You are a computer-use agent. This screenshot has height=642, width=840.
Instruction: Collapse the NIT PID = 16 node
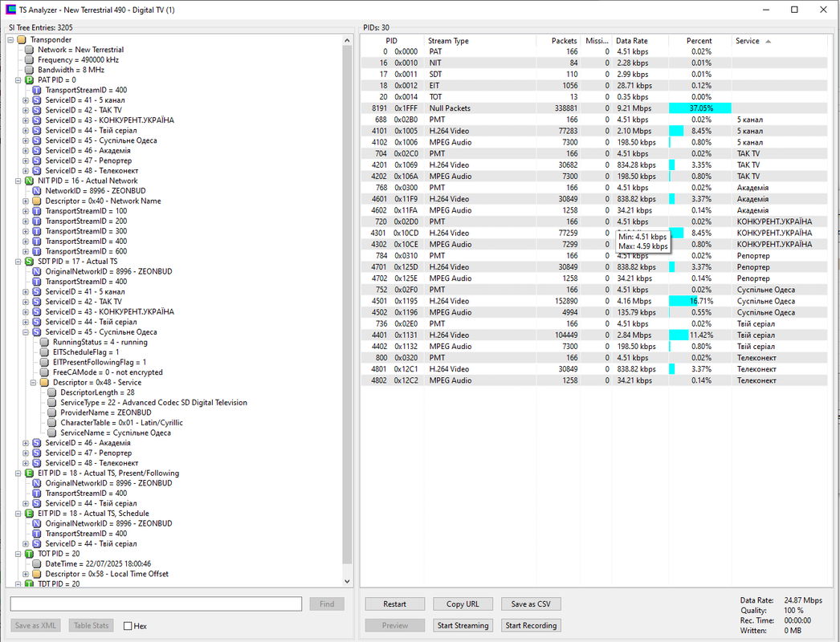click(18, 181)
